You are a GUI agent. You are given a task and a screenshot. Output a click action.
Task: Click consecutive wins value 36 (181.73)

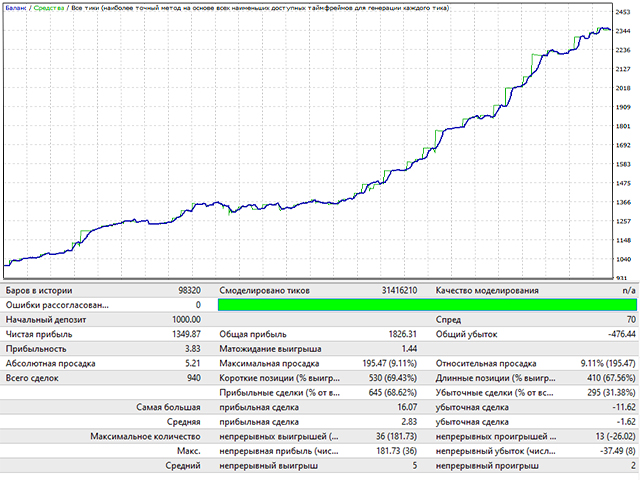[396, 437]
